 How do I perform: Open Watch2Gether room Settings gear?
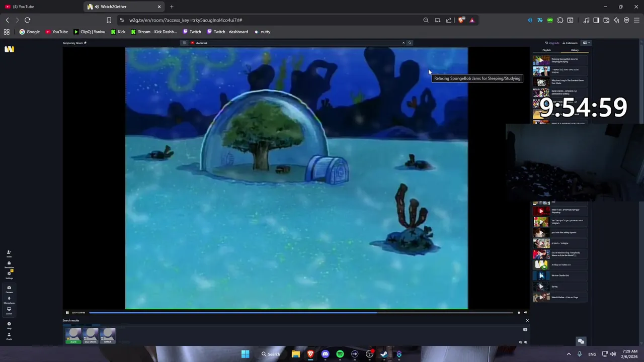[9, 275]
